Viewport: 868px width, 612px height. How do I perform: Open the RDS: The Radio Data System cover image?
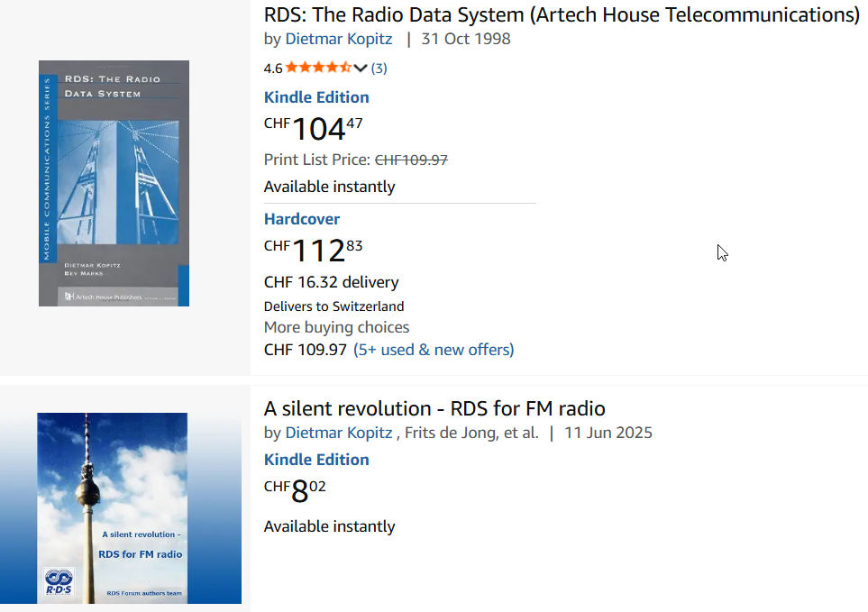coord(114,183)
